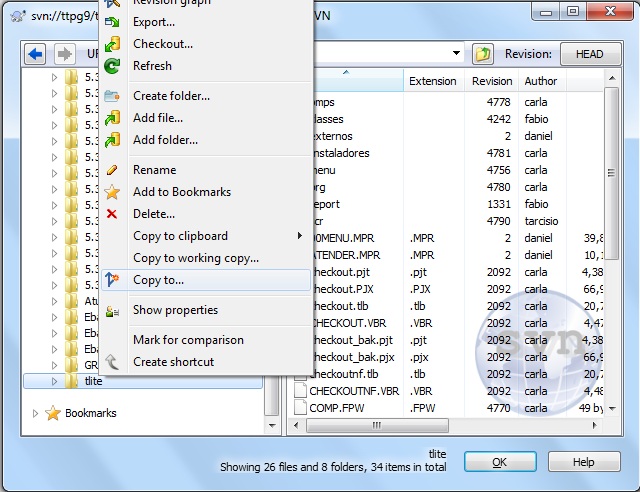Click the Create shortcut arrow icon
640x492 pixels.
112,362
